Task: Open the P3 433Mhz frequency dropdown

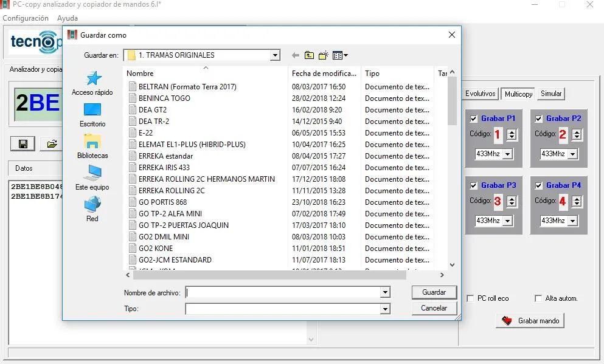Action: [508, 221]
